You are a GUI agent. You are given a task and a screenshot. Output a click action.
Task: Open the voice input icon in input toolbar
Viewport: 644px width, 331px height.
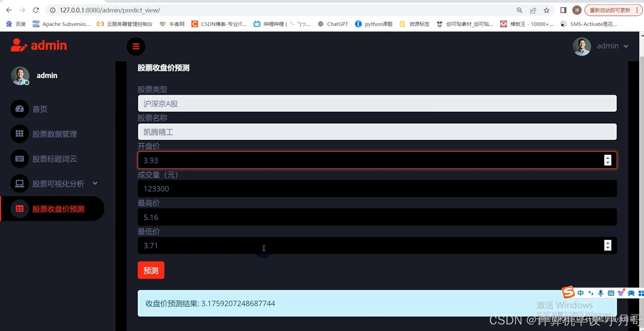(601, 293)
